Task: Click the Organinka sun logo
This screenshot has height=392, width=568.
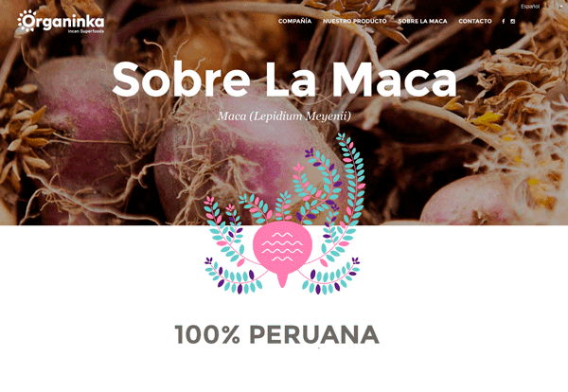Action: point(27,21)
